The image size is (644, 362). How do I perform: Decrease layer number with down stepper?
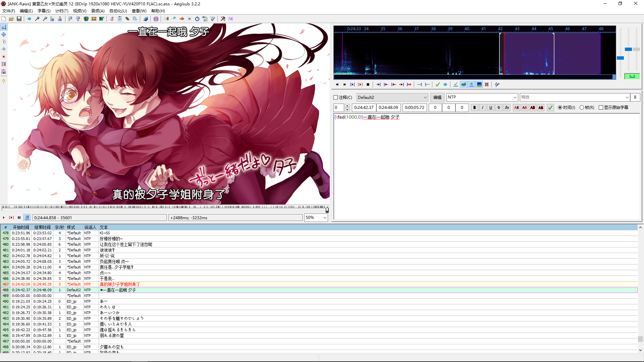(347, 109)
